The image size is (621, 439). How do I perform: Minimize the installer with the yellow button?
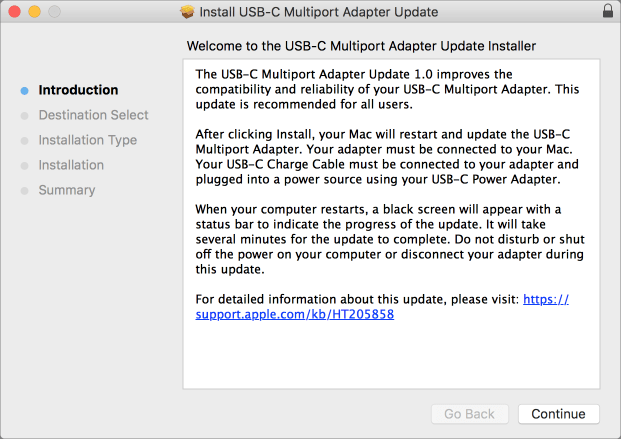point(34,11)
